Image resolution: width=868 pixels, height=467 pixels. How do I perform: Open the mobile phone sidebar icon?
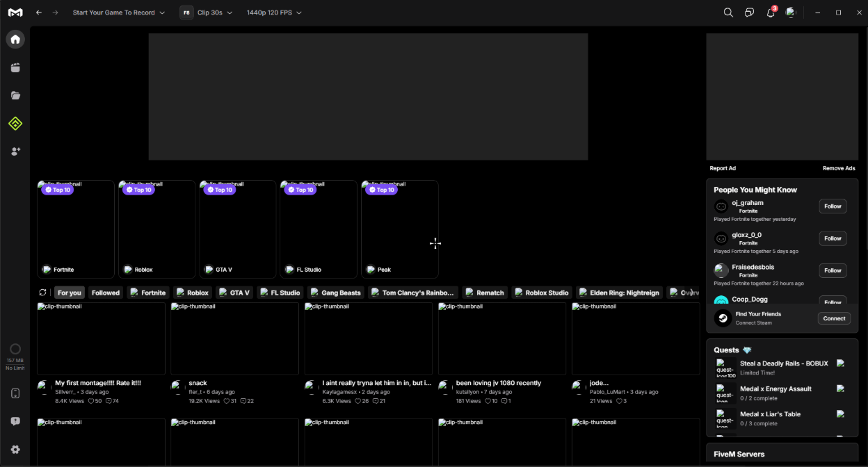click(15, 393)
